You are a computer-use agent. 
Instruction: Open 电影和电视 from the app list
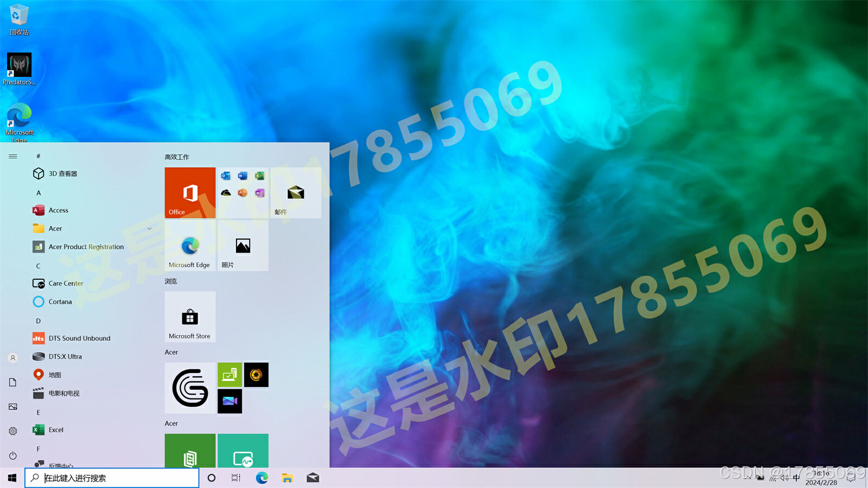[92, 394]
